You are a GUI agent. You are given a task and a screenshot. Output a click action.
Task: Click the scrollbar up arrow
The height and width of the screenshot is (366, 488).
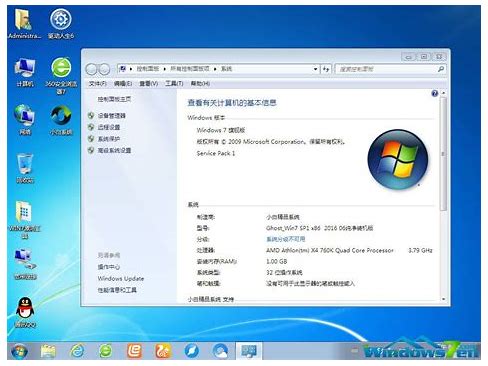coord(443,93)
